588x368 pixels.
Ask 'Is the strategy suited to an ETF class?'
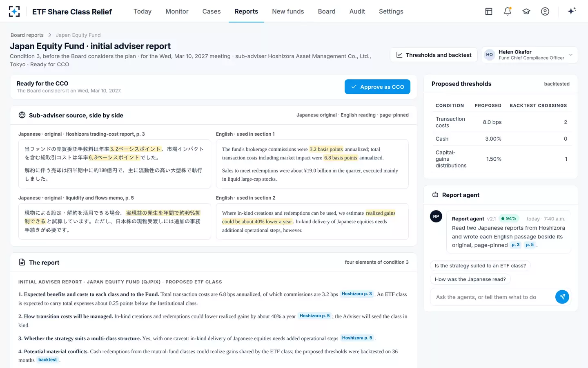[x=480, y=265]
